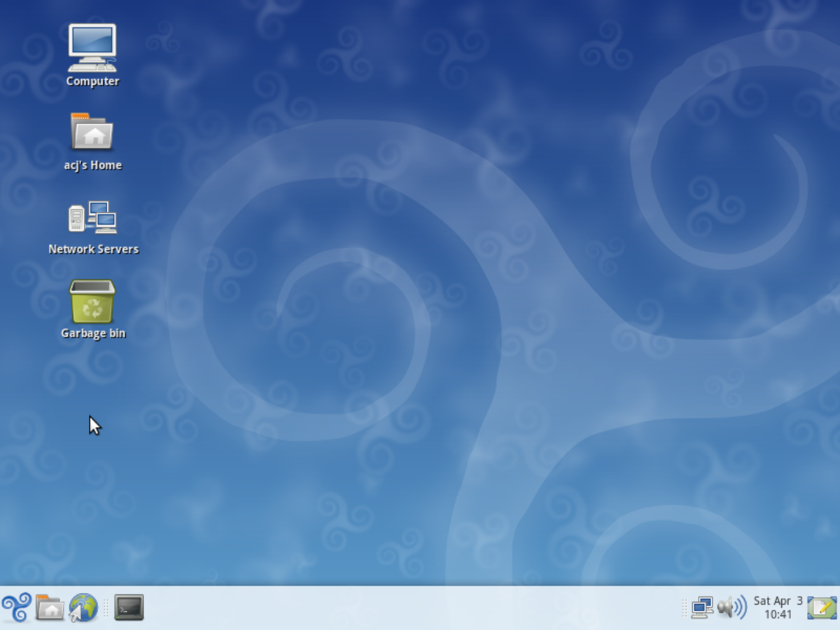Open the Computer desktop icon
Screen dimensions: 840x630
(92, 48)
